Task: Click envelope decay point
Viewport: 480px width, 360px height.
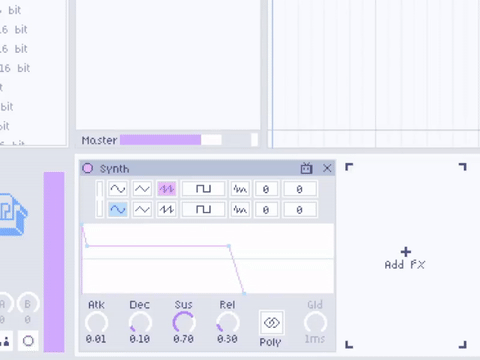Action: (87, 246)
